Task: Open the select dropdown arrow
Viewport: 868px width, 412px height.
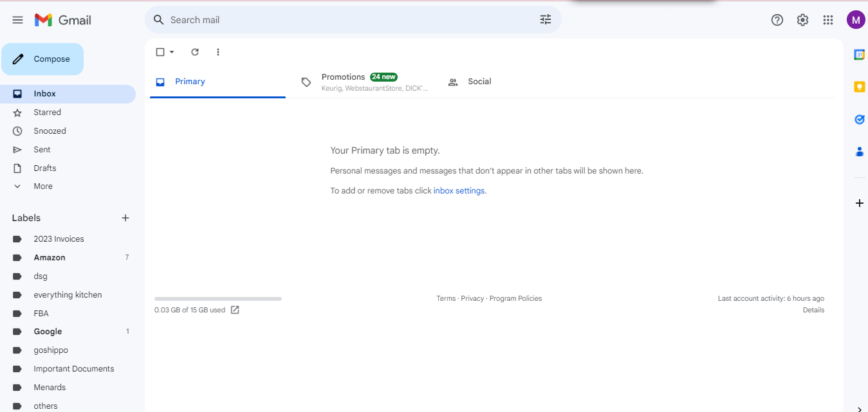Action: coord(172,52)
